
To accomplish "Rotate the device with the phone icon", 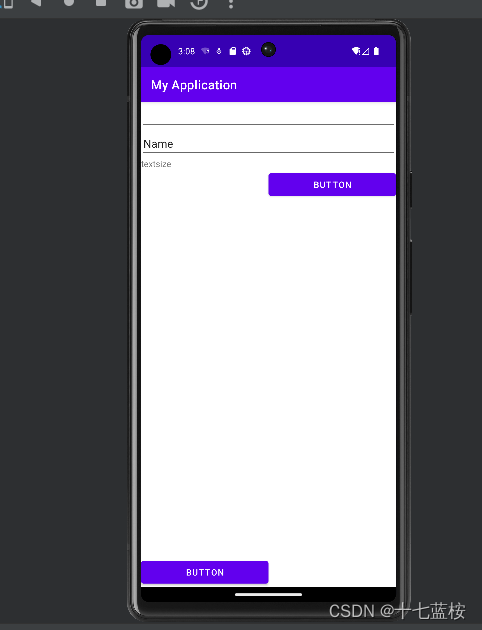I will tap(8, 3).
